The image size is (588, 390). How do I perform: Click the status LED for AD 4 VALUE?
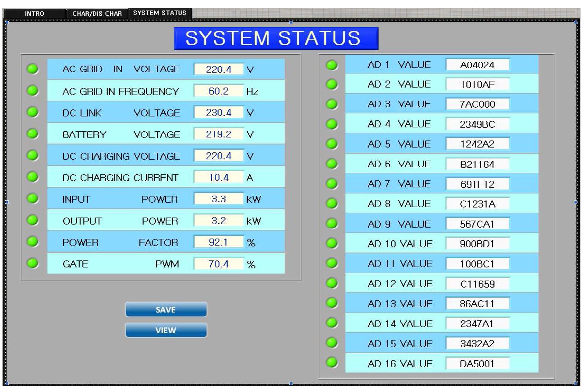pyautogui.click(x=333, y=125)
